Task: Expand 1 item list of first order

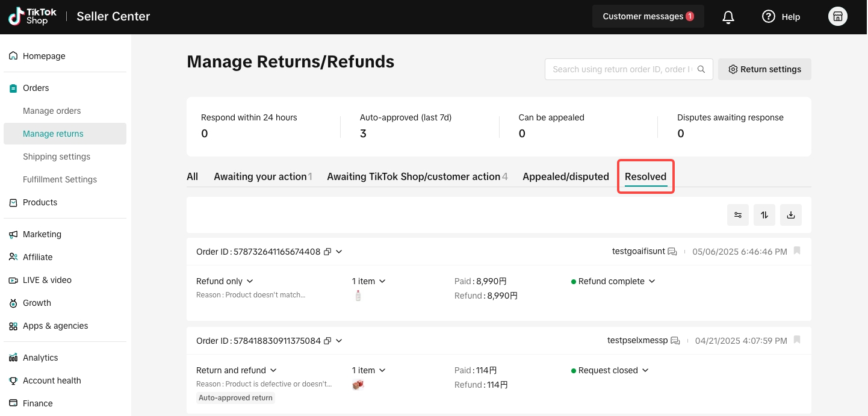Action: click(369, 281)
